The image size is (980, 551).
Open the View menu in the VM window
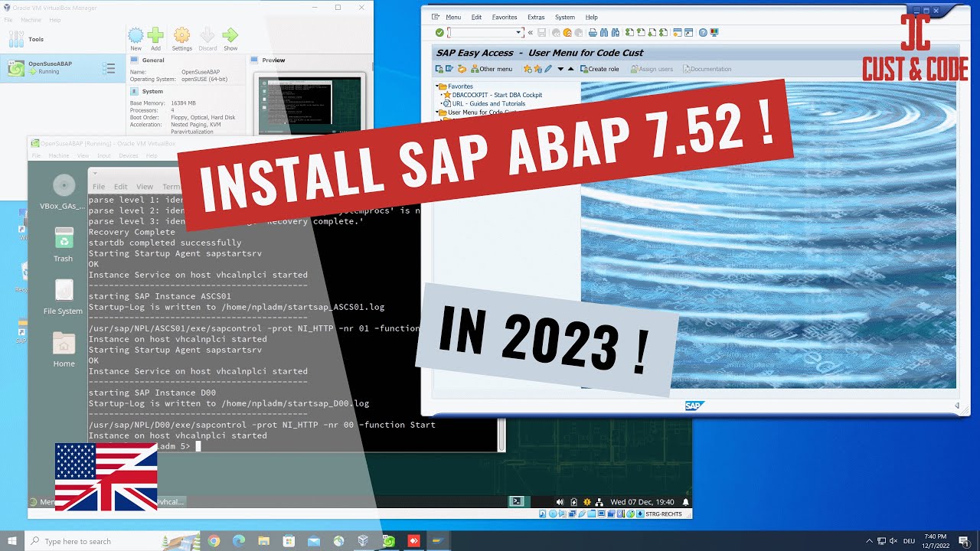(x=83, y=155)
